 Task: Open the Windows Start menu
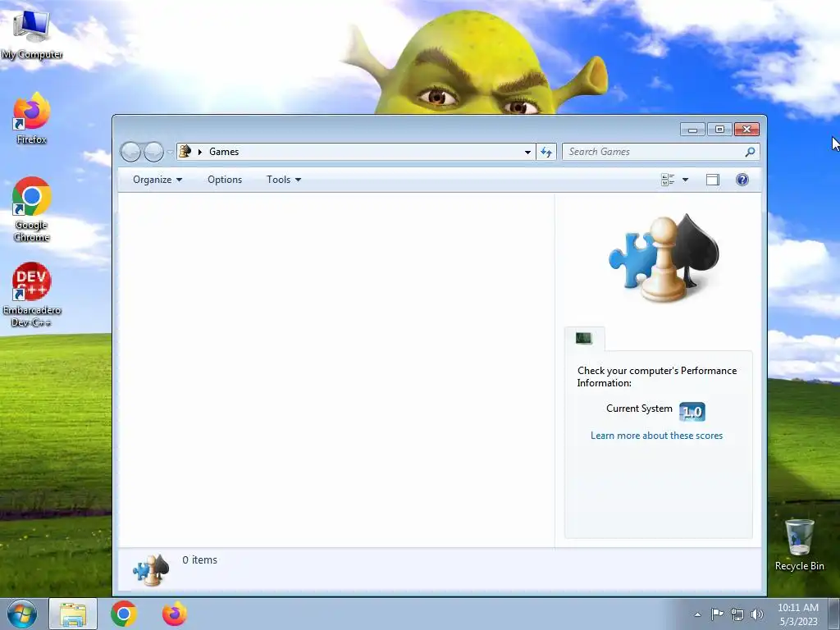[x=22, y=614]
